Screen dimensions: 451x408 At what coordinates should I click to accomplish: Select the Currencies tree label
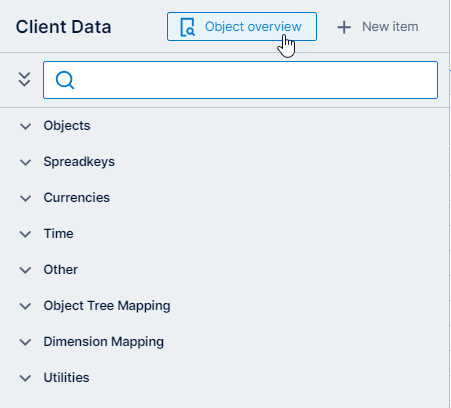(x=77, y=198)
